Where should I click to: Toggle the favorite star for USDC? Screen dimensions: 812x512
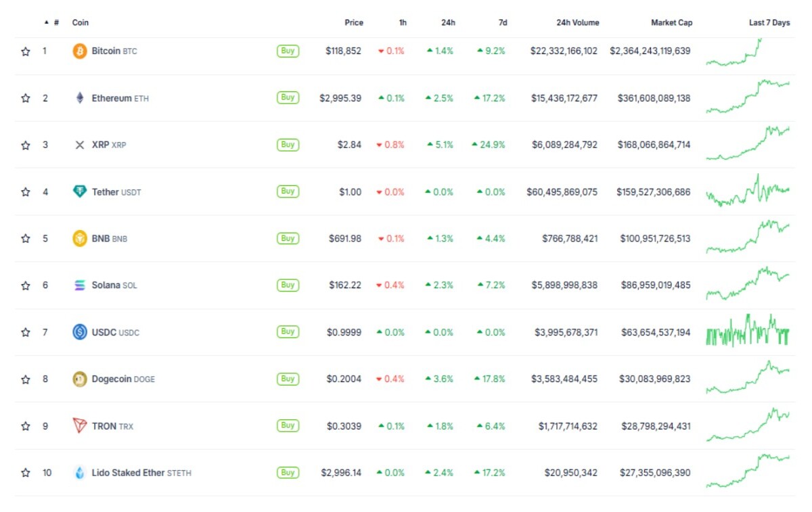click(x=26, y=332)
